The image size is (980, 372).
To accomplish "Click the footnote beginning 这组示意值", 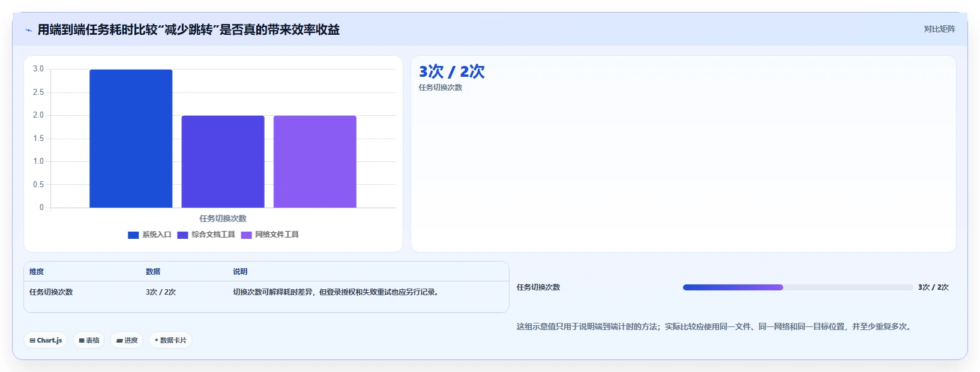I will [x=715, y=327].
